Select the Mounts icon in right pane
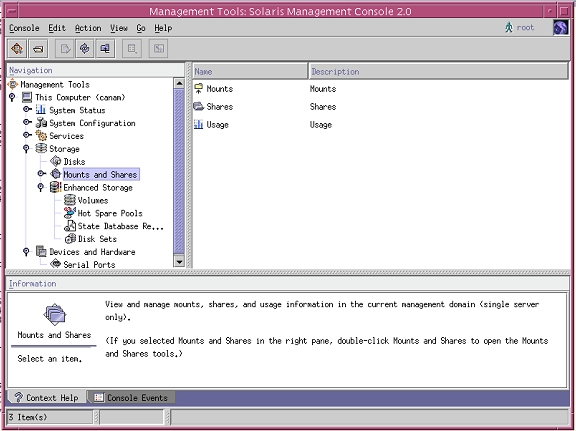576x431 pixels. [199, 89]
